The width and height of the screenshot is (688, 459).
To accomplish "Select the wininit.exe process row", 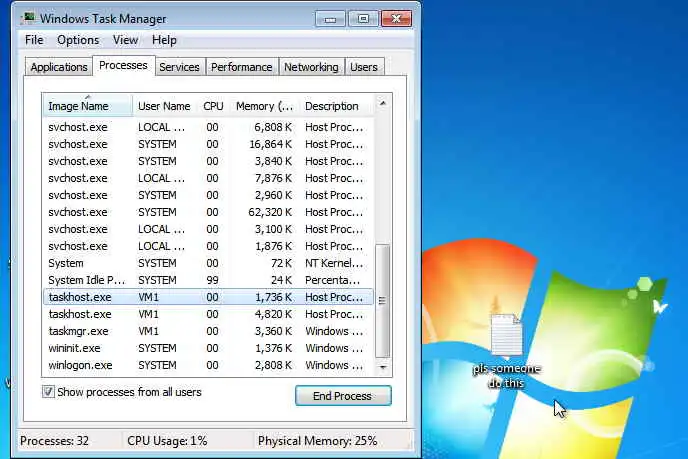I will coord(208,348).
